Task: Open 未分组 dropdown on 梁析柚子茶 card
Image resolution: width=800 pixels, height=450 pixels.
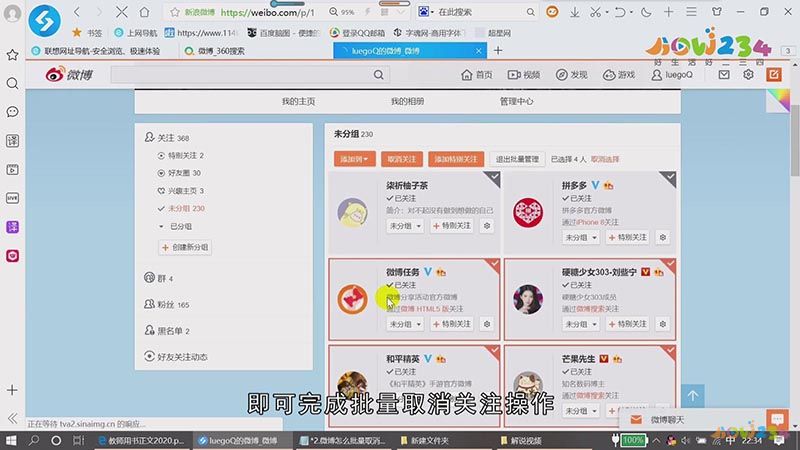Action: (405, 226)
